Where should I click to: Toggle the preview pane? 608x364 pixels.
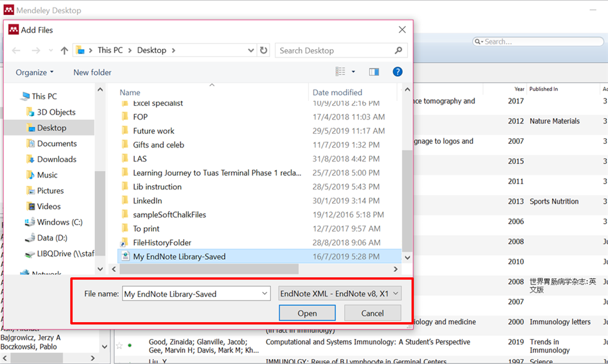click(374, 72)
